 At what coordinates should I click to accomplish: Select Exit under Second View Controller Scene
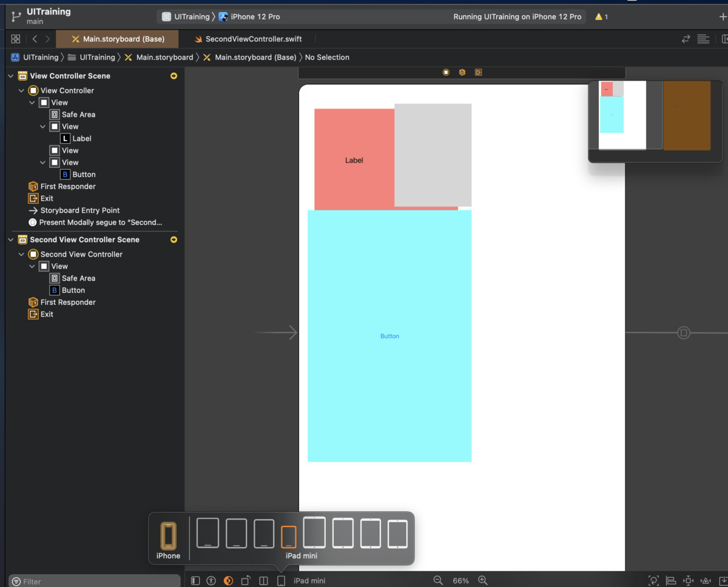pos(41,314)
